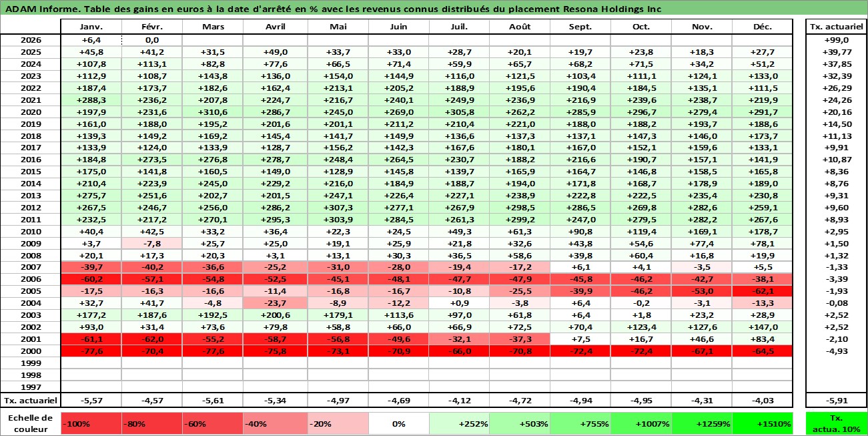This screenshot has height=436, width=868.
Task: Pick the +503% legend swatch
Action: [x=520, y=423]
